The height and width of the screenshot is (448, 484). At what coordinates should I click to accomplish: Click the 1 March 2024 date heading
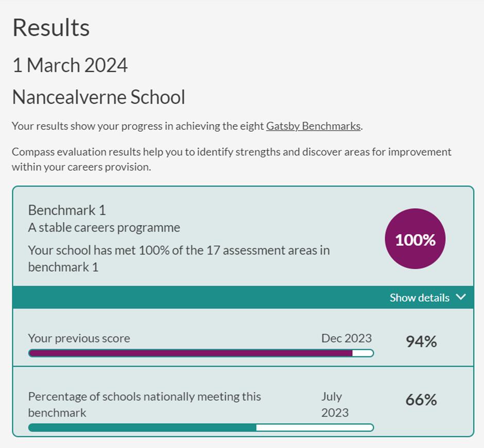(70, 65)
